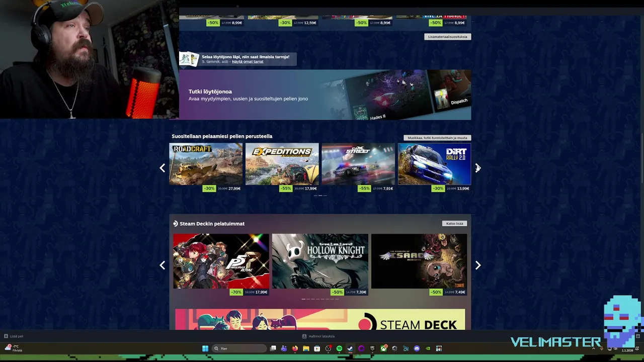Viewport: 644px width, 362px height.
Task: Click the Windows taskbar search field labeled Hae
Action: pos(239,348)
